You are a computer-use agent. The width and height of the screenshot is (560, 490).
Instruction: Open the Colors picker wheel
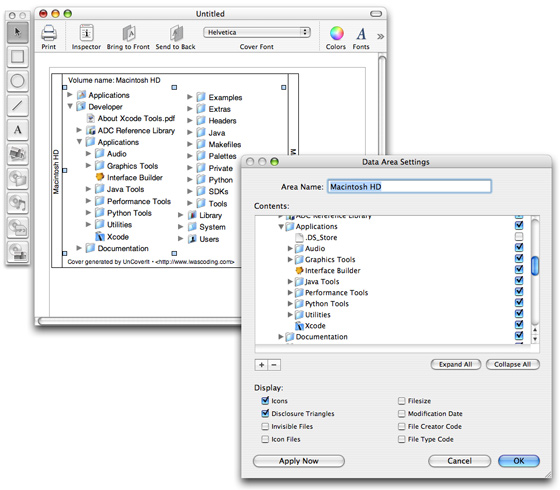pos(336,33)
